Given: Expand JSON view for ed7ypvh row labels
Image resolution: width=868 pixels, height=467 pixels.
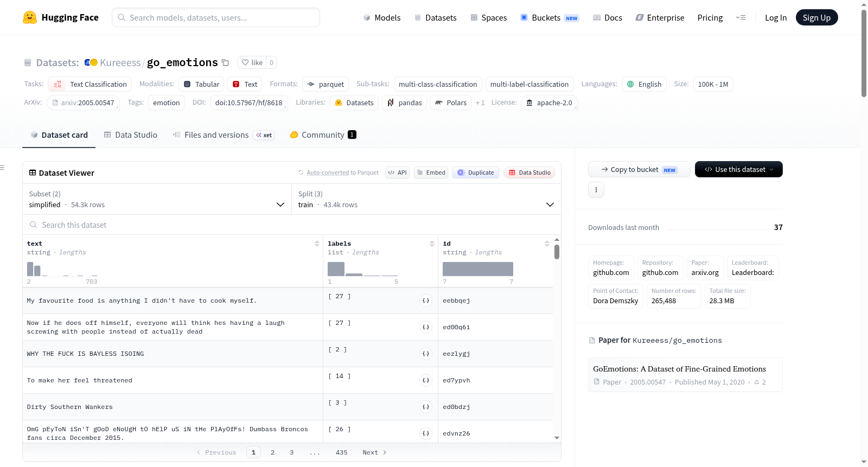Looking at the screenshot, I should 426,380.
